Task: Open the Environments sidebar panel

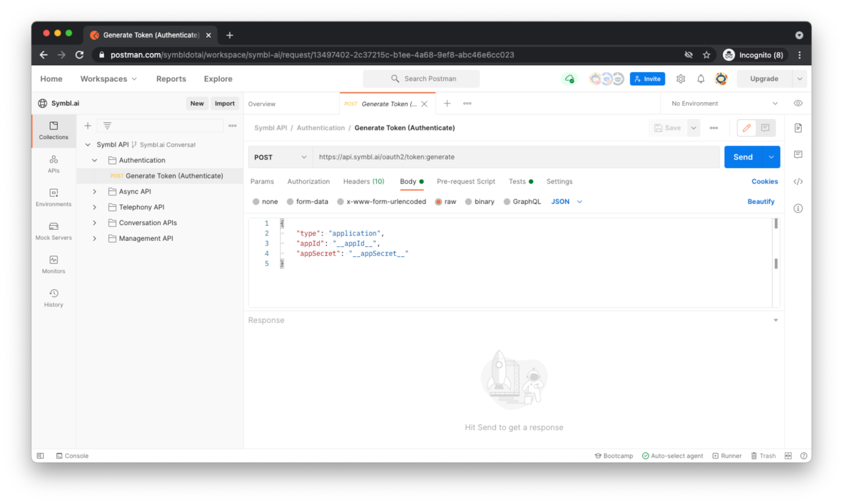Action: click(x=54, y=198)
